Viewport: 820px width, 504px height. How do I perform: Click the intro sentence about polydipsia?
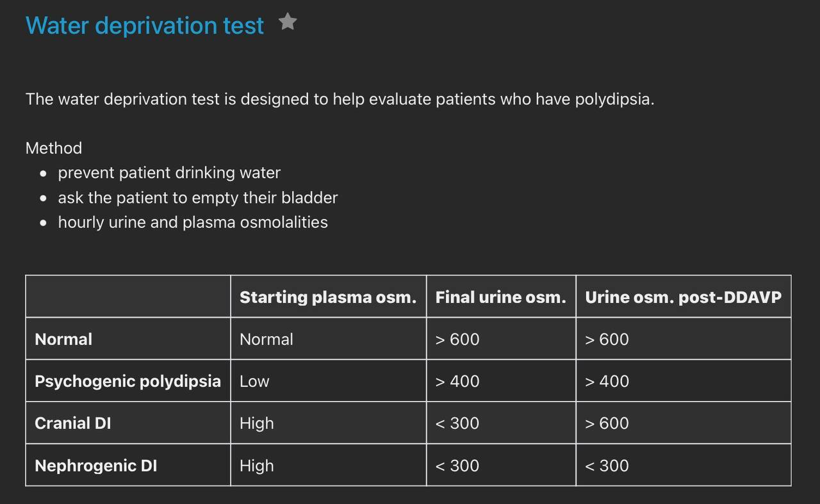point(340,99)
